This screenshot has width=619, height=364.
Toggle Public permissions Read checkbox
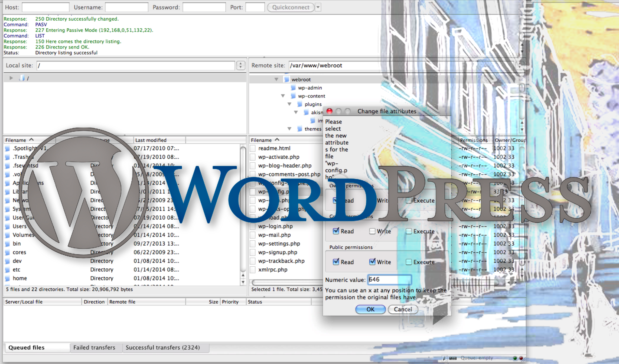(336, 262)
